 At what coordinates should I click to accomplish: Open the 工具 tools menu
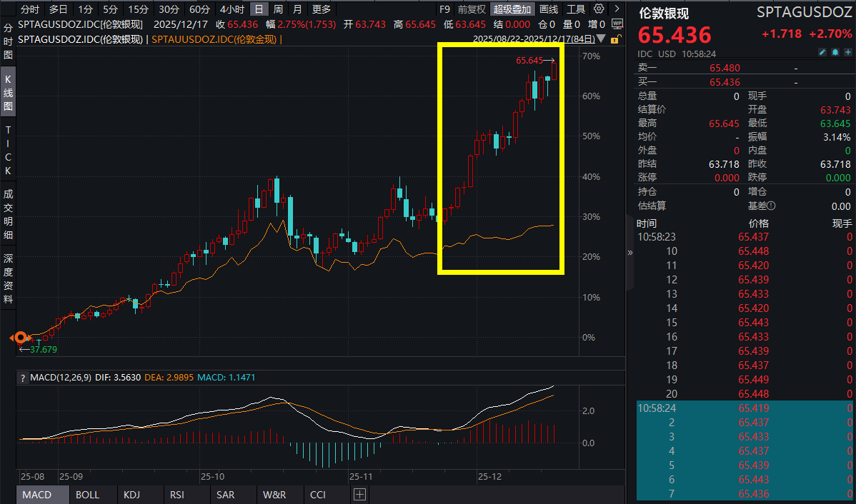575,9
